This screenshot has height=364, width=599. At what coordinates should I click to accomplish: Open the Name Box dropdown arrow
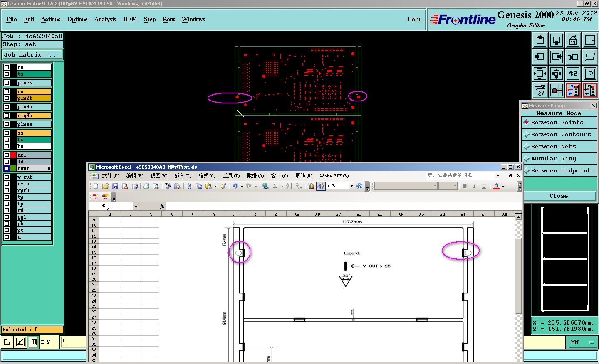pos(136,207)
